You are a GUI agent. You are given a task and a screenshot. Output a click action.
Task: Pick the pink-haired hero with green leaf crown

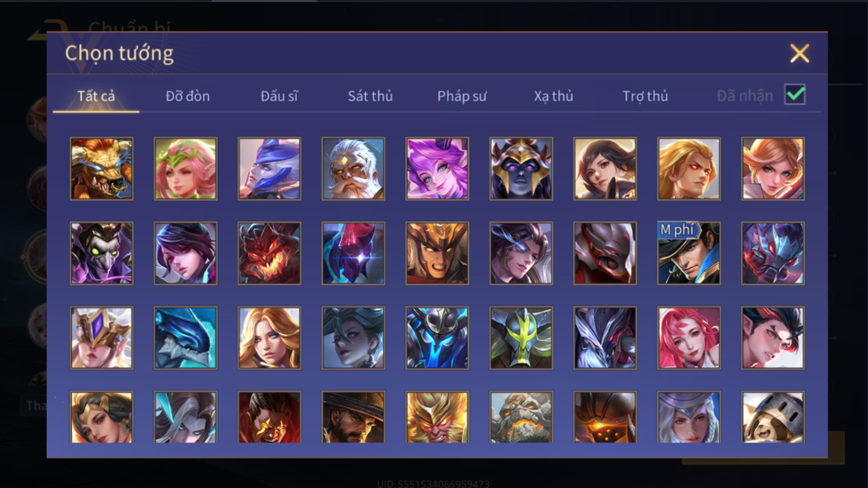tap(186, 169)
